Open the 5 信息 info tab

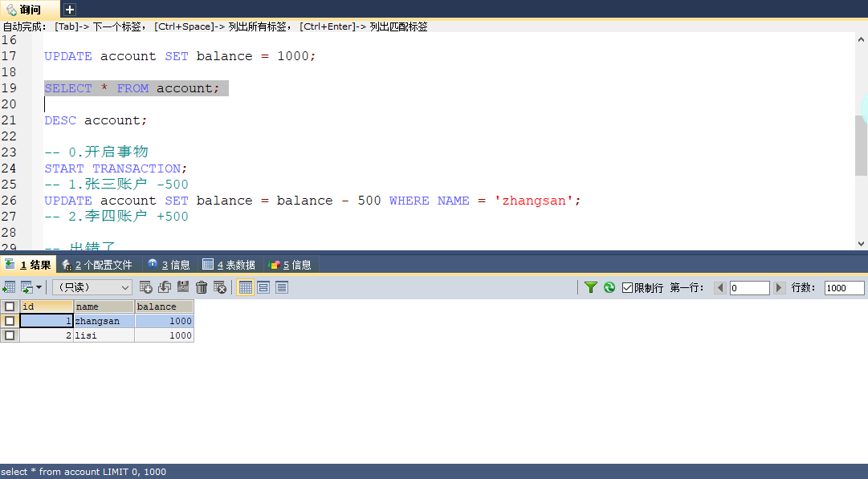coord(290,265)
